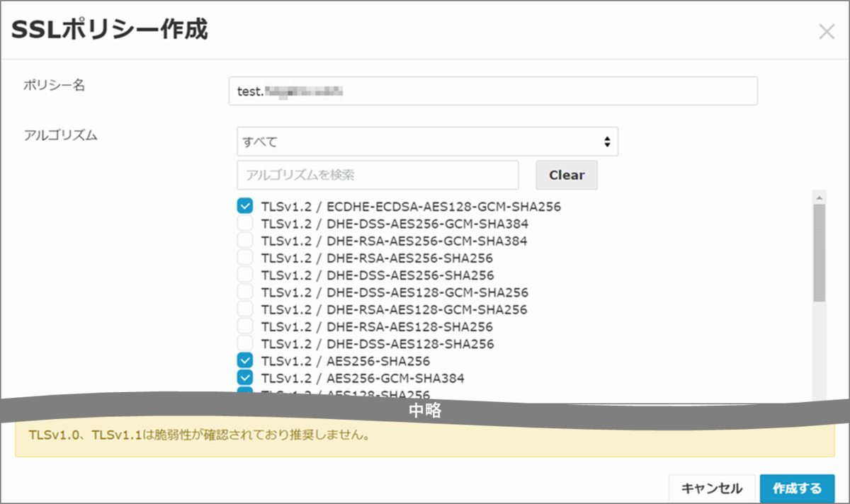850x504 pixels.
Task: Click the AES256-GCM-SHA384 label text
Action: (x=363, y=378)
